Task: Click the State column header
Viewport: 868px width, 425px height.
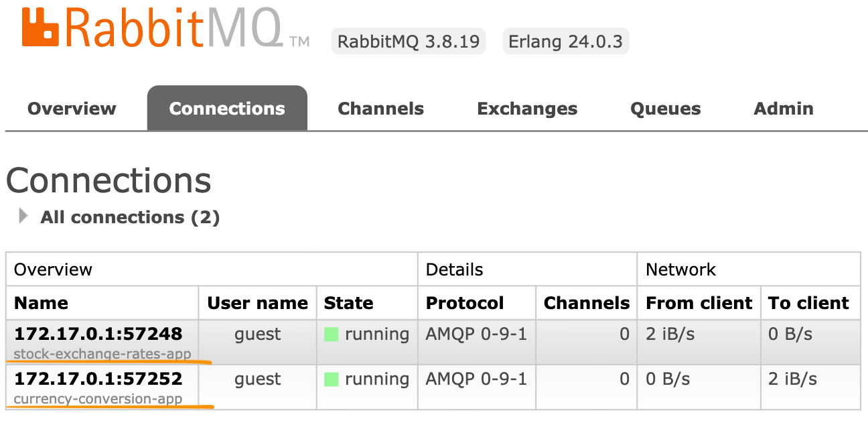Action: pyautogui.click(x=348, y=303)
